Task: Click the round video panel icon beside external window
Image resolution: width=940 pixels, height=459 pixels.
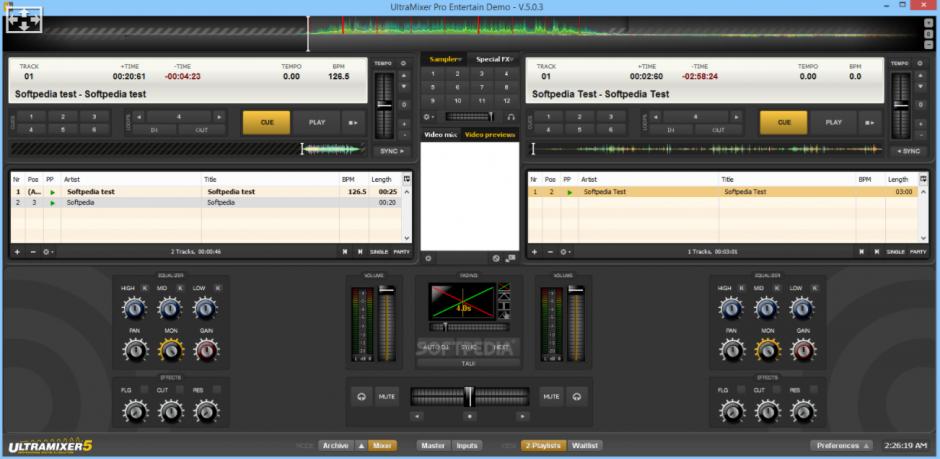Action: click(496, 258)
